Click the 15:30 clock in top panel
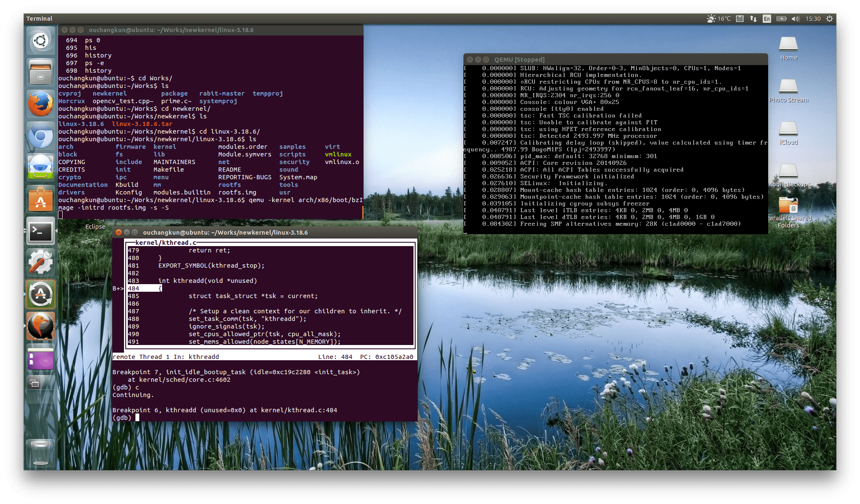The width and height of the screenshot is (860, 504). [x=813, y=19]
